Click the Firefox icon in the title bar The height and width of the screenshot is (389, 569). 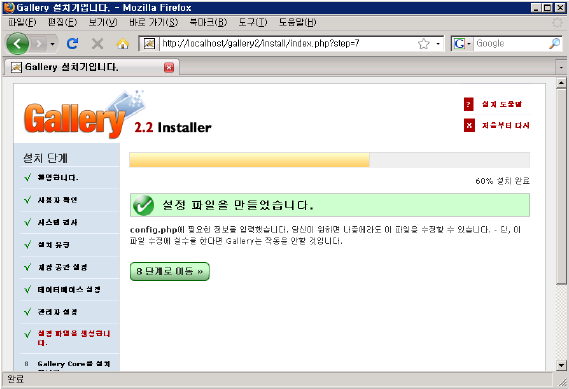pyautogui.click(x=9, y=8)
